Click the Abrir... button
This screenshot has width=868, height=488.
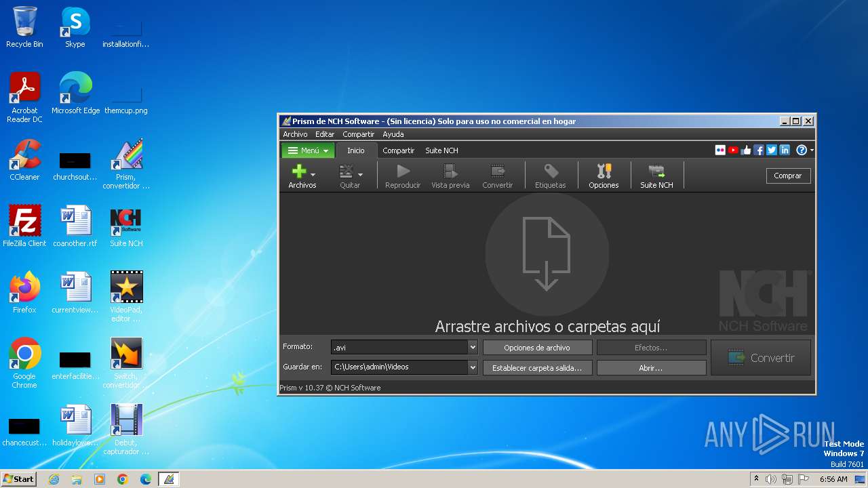click(x=651, y=367)
